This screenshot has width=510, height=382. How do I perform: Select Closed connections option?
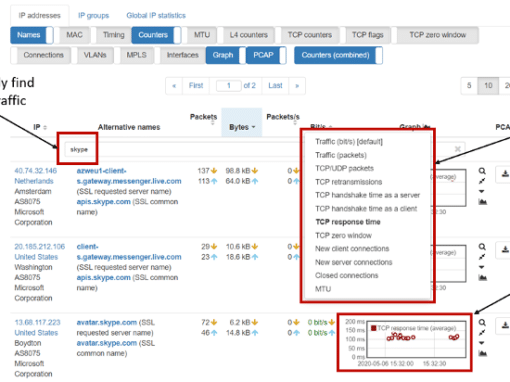[347, 275]
